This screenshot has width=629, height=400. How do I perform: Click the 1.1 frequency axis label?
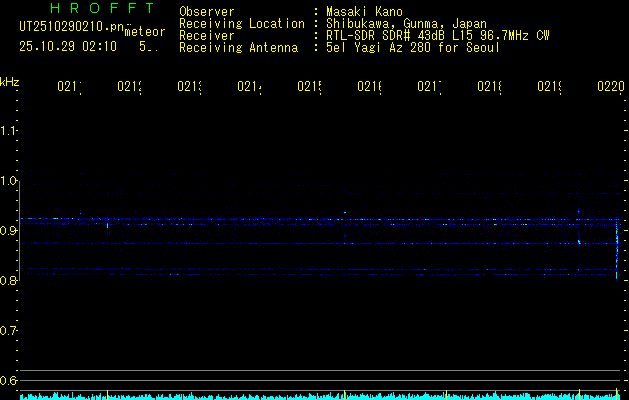click(x=10, y=131)
